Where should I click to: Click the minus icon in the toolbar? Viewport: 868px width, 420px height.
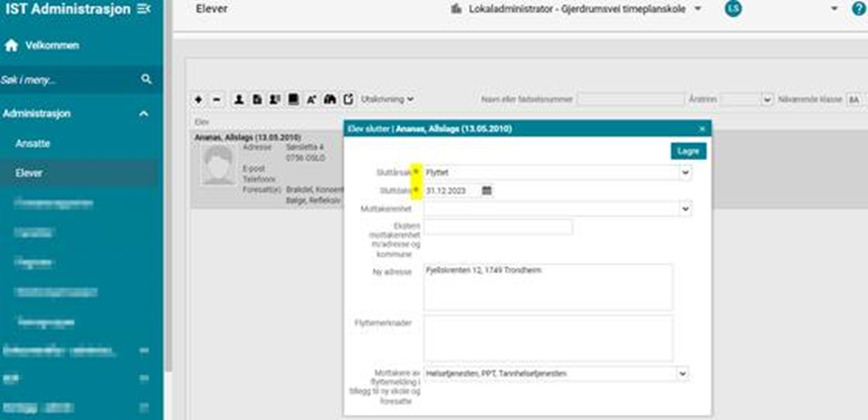[x=217, y=99]
